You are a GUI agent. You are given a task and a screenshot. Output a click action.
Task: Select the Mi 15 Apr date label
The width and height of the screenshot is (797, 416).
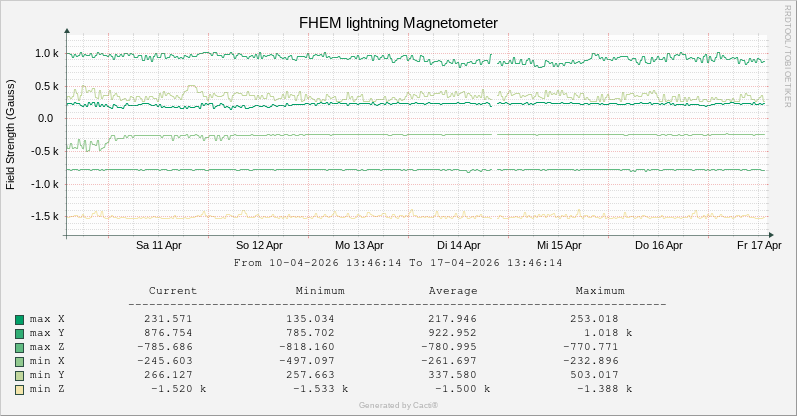559,245
